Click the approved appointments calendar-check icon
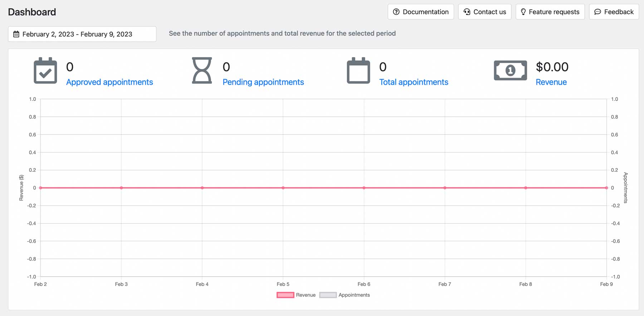Screen dimensions: 644x316 click(45, 71)
